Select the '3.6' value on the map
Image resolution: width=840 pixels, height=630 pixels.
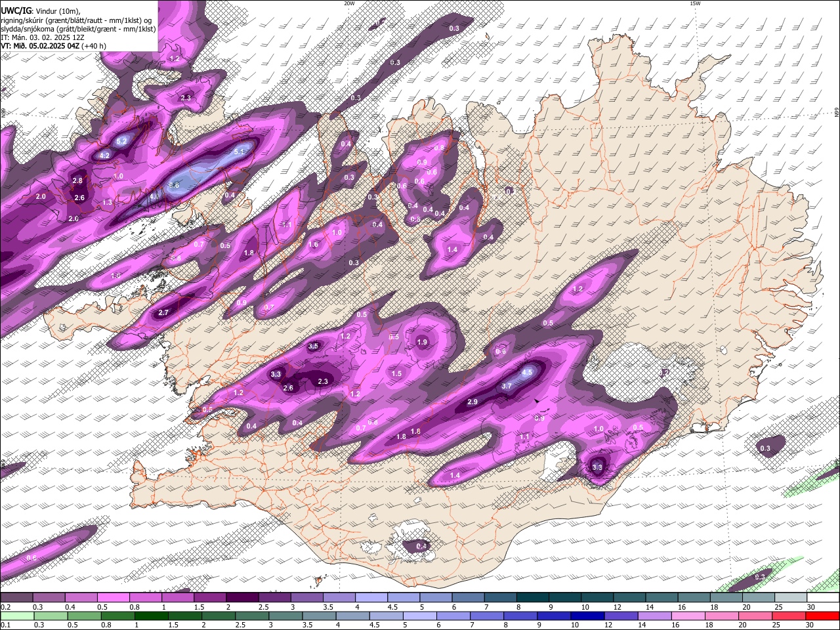pos(173,186)
